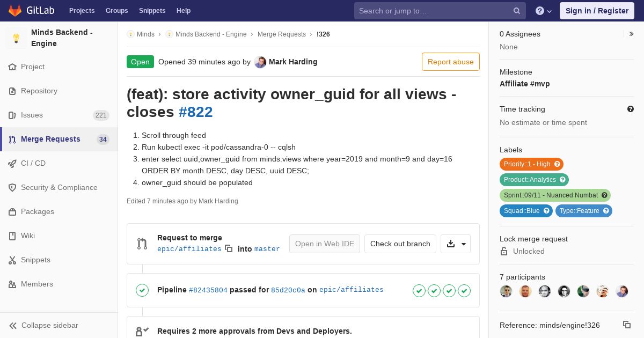
Task: Click last participant avatar
Action: click(x=622, y=291)
